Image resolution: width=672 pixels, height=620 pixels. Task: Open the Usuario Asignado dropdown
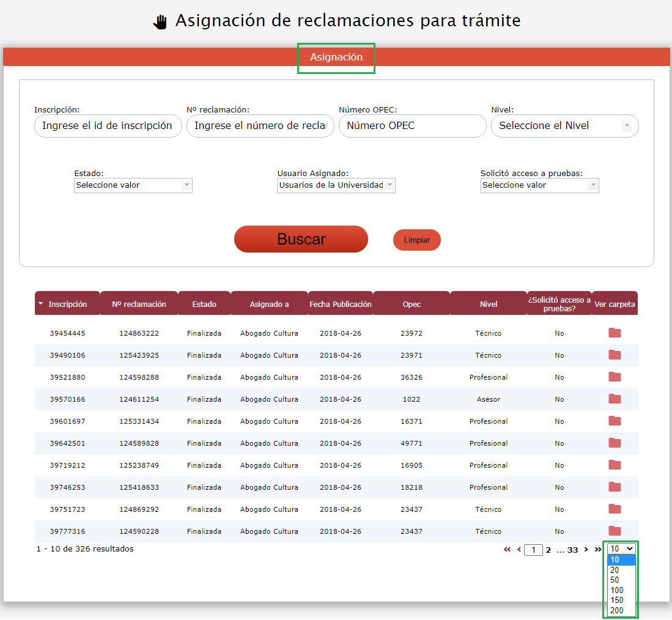click(390, 185)
